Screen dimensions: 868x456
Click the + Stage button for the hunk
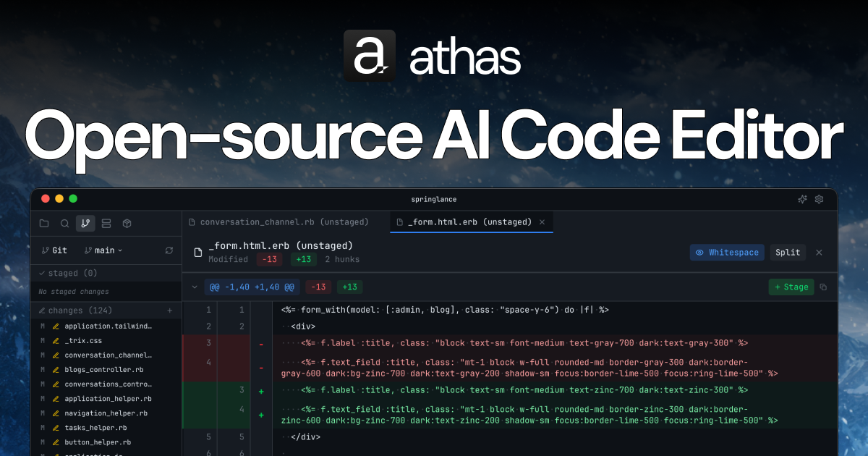tap(791, 287)
